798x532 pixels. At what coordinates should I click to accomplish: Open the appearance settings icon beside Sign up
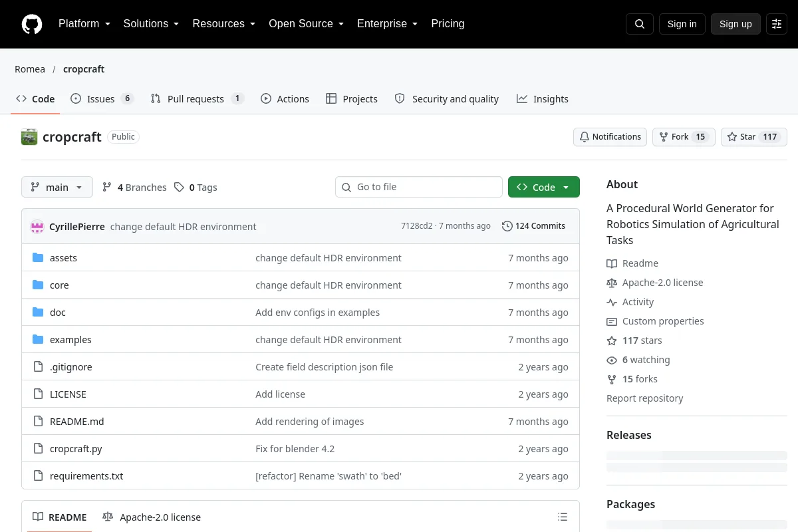pos(777,24)
